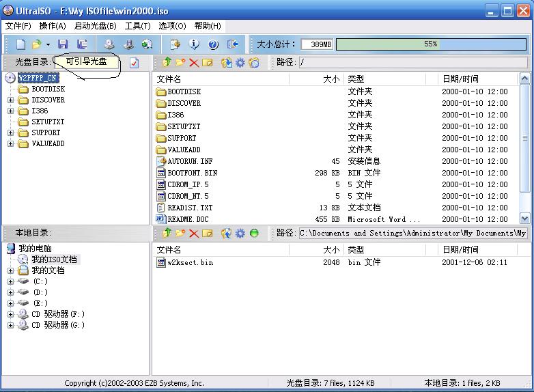The width and height of the screenshot is (534, 392).
Task: Click the image properties checkmark icon
Action: pos(134,63)
